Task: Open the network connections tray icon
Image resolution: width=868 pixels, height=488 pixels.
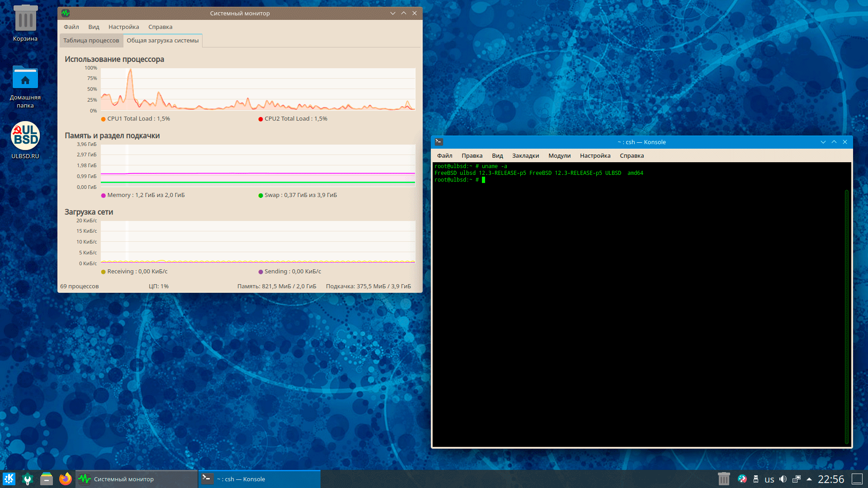Action: [x=797, y=479]
